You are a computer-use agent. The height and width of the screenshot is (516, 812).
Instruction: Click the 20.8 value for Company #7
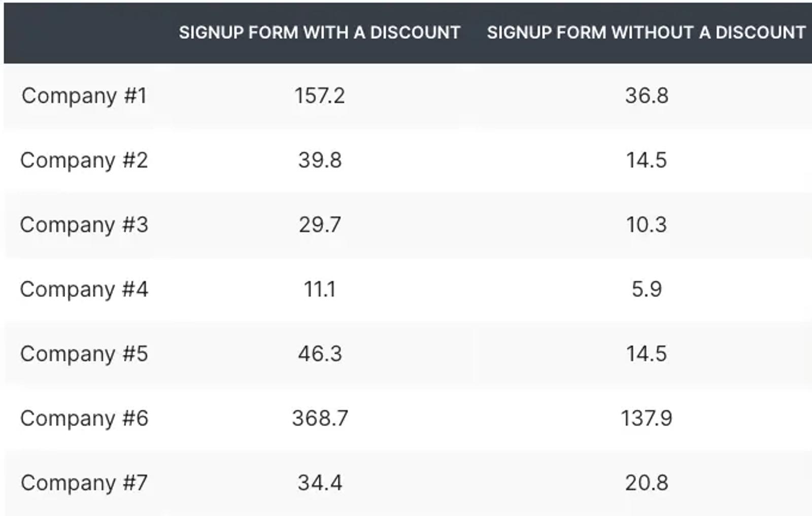(x=647, y=482)
